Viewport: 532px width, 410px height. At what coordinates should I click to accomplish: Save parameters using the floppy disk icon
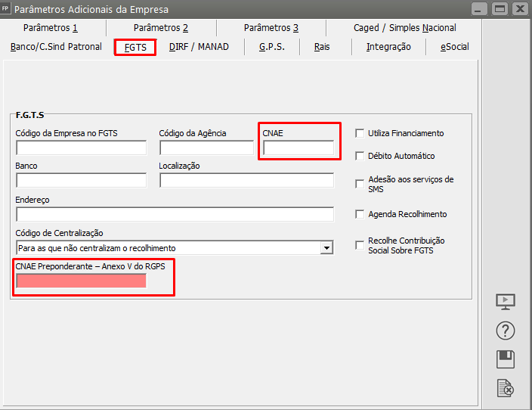(506, 359)
